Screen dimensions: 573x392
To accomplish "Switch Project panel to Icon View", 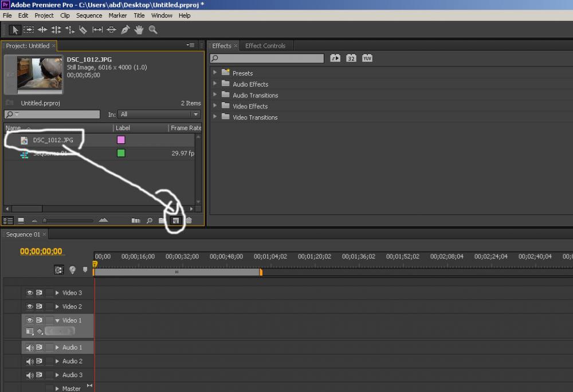I will coord(21,220).
